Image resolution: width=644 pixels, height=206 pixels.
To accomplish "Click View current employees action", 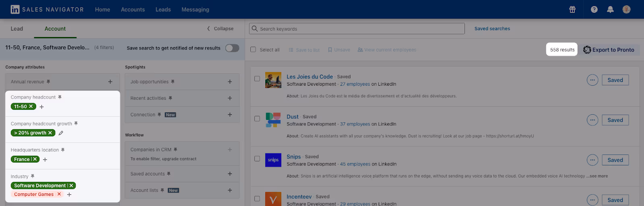I will [x=387, y=50].
